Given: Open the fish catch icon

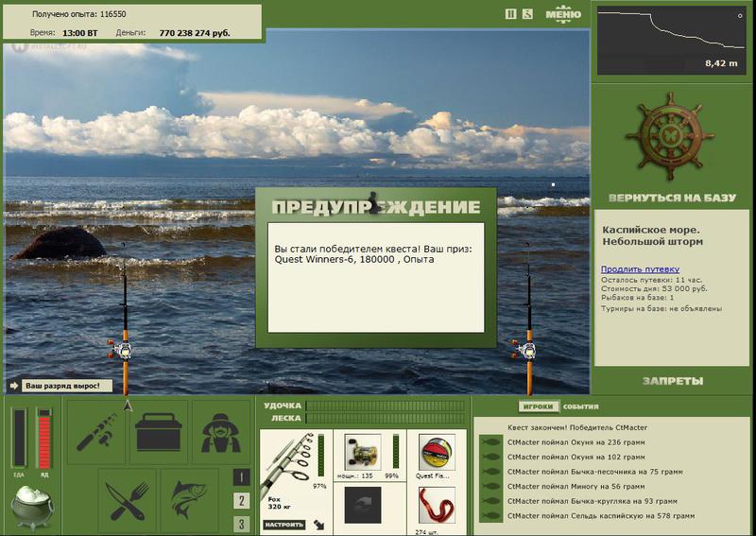Looking at the screenshot, I should click(x=190, y=500).
